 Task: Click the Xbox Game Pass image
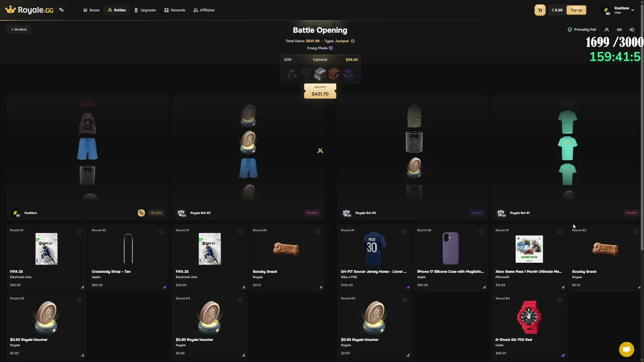click(529, 249)
